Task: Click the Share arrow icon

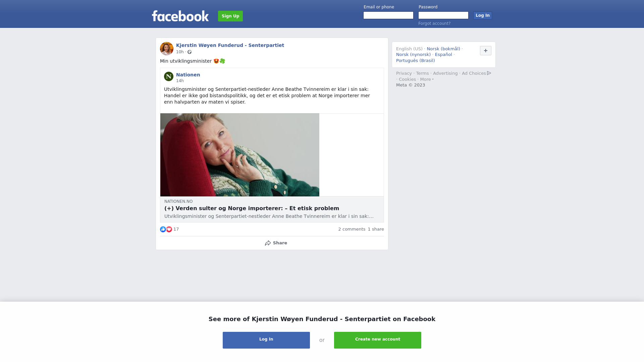Action: point(268,243)
